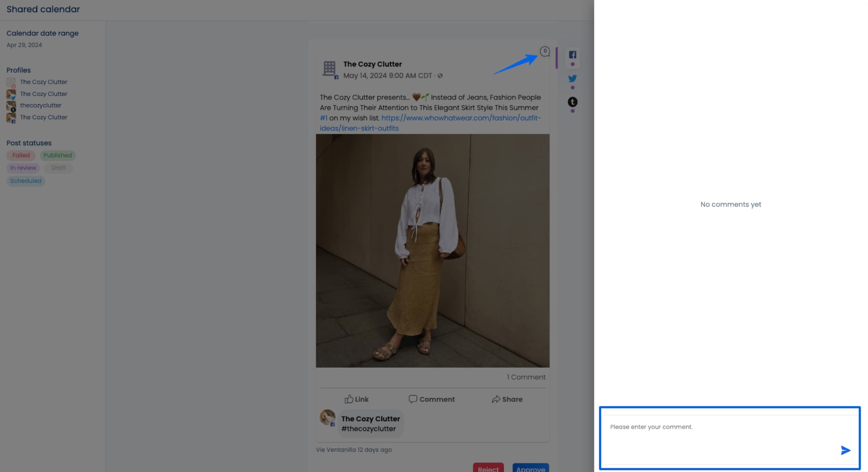Click the send comment arrow icon
Screen dimensions: 868x472
(x=845, y=450)
